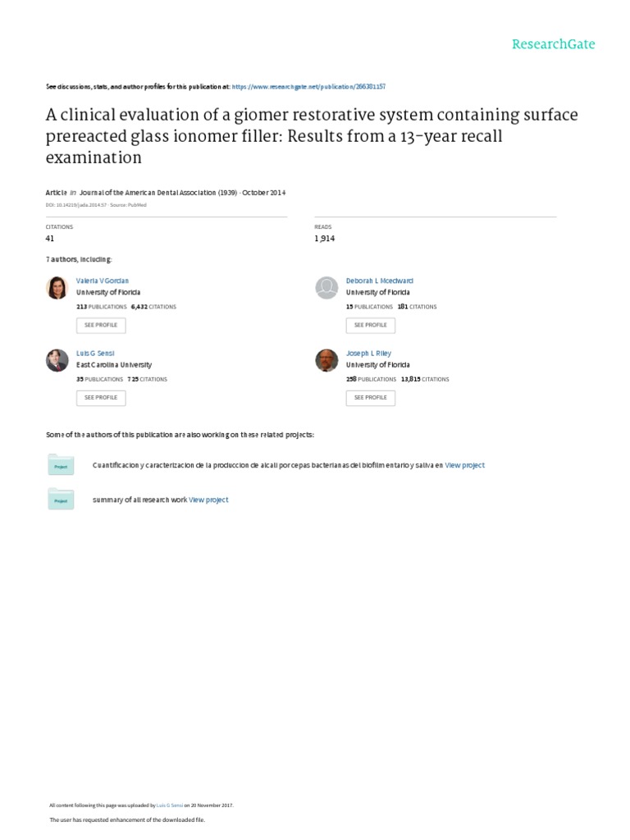Open the Joseph L Riley name link
This screenshot has width=630, height=840.
[x=369, y=353]
